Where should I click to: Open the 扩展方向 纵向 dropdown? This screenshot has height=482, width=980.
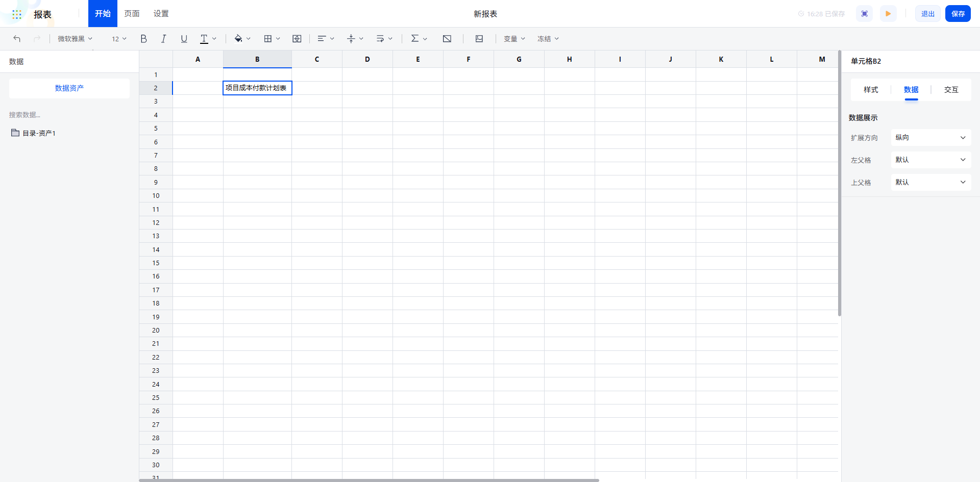931,138
